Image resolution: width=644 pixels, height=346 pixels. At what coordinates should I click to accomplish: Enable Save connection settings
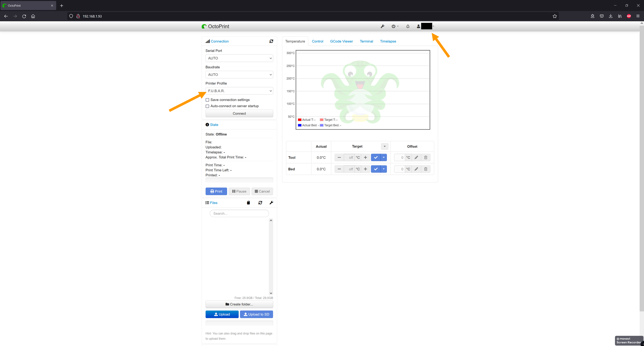pos(207,100)
